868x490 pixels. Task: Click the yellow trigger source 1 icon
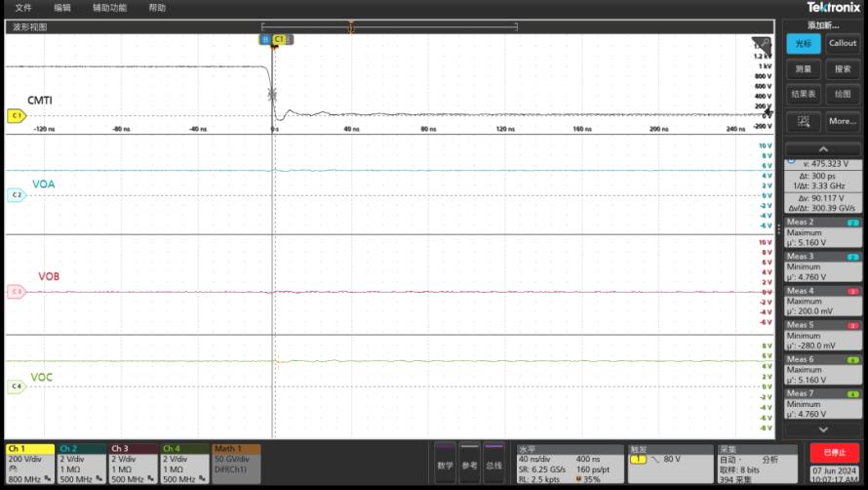tap(638, 460)
